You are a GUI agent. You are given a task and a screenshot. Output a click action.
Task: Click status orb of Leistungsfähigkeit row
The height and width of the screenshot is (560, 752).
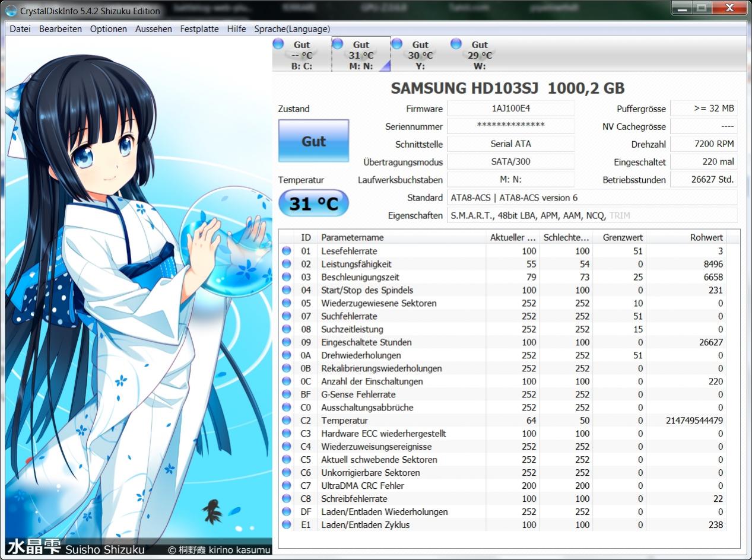coord(287,264)
